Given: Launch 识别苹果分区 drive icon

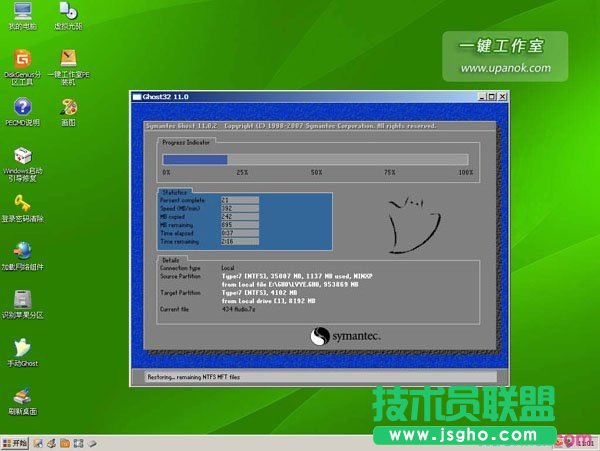Looking at the screenshot, I should [x=22, y=304].
